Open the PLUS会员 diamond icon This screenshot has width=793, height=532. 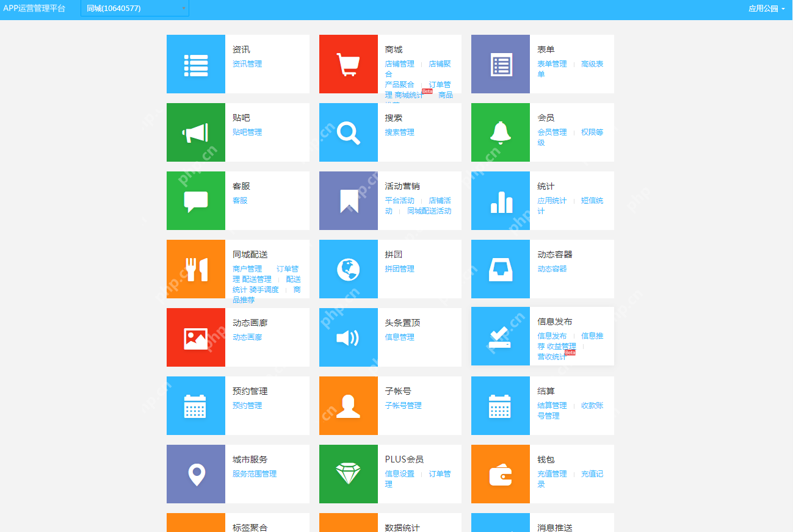point(348,474)
